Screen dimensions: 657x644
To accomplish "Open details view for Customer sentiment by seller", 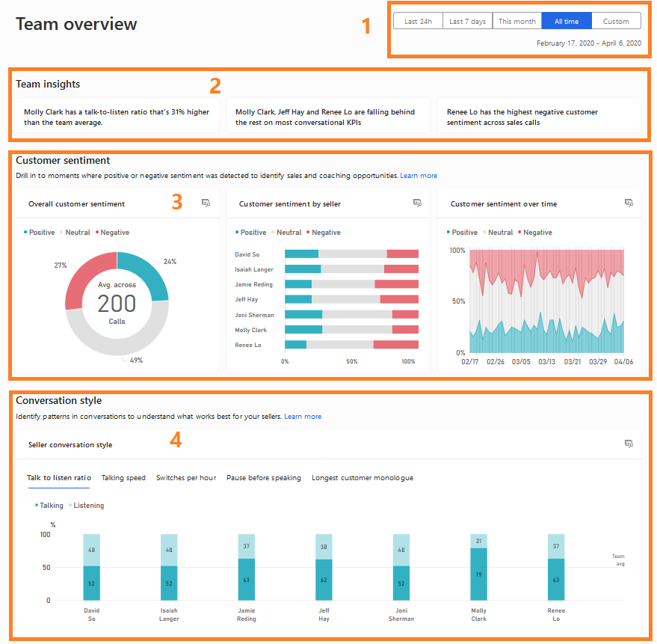I will point(417,203).
